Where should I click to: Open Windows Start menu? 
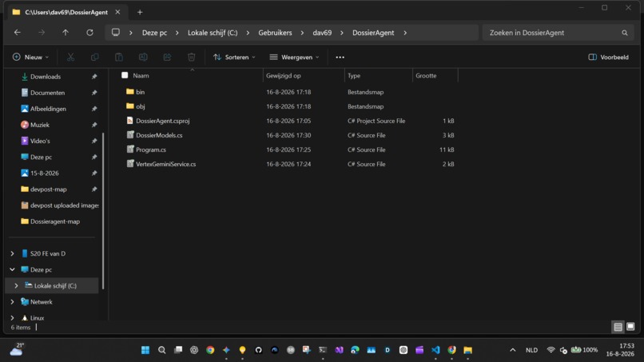[145, 350]
